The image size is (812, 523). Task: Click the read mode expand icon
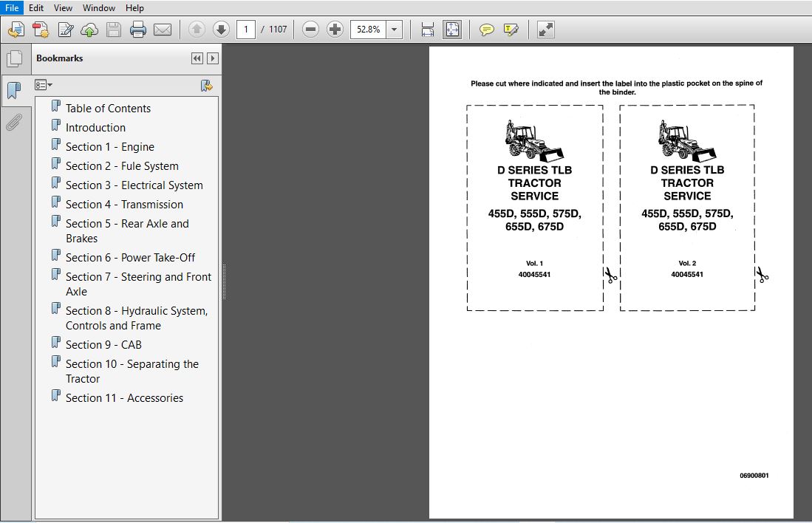point(546,30)
